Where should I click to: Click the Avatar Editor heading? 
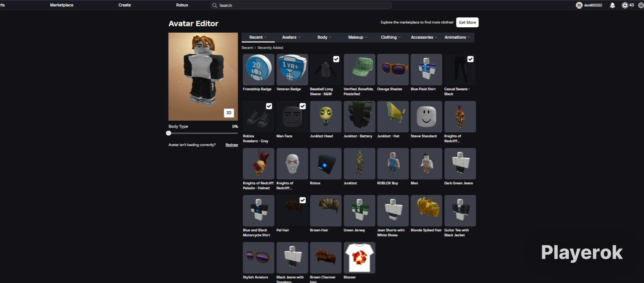pyautogui.click(x=194, y=24)
